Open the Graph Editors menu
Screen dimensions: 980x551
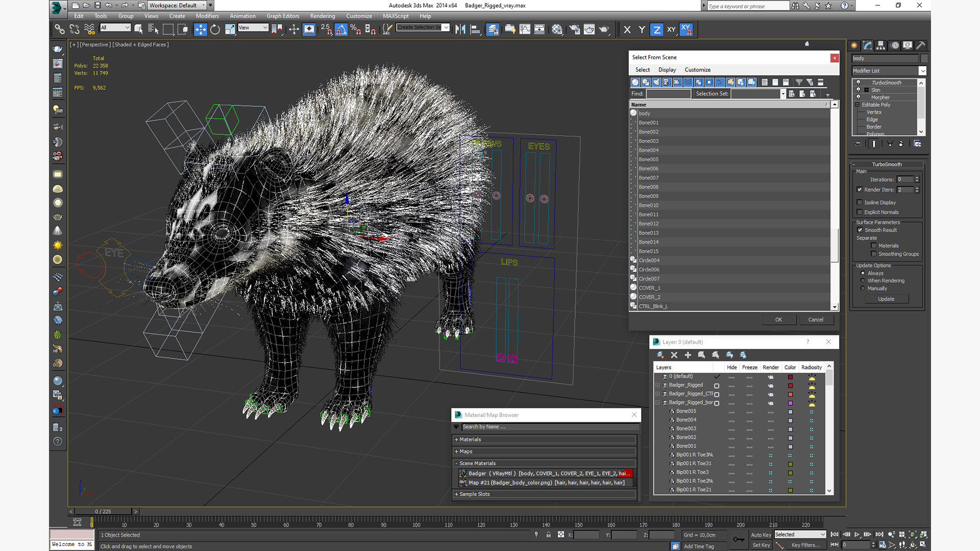click(283, 16)
